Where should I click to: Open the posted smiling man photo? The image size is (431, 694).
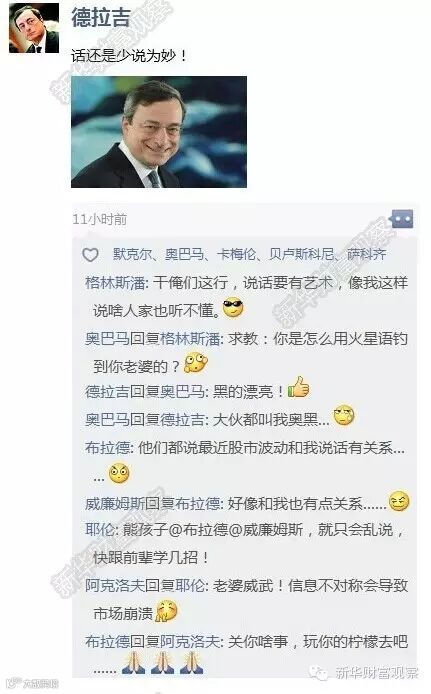tap(159, 132)
